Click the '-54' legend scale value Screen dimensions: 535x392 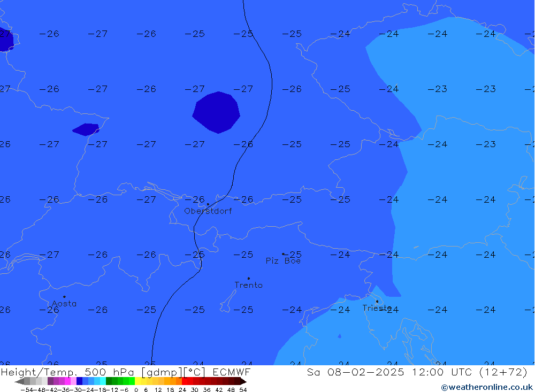click(27, 390)
